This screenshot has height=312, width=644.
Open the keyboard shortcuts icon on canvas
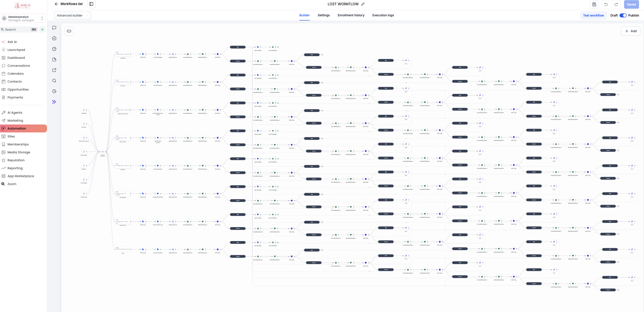point(69,31)
